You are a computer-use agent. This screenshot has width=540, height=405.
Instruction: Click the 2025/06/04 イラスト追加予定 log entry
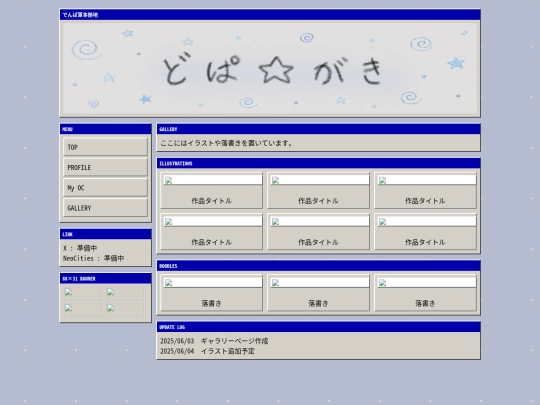[x=207, y=351]
